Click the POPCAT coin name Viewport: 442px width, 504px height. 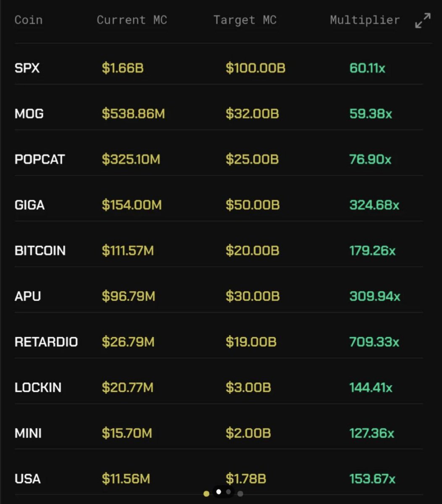coord(40,160)
